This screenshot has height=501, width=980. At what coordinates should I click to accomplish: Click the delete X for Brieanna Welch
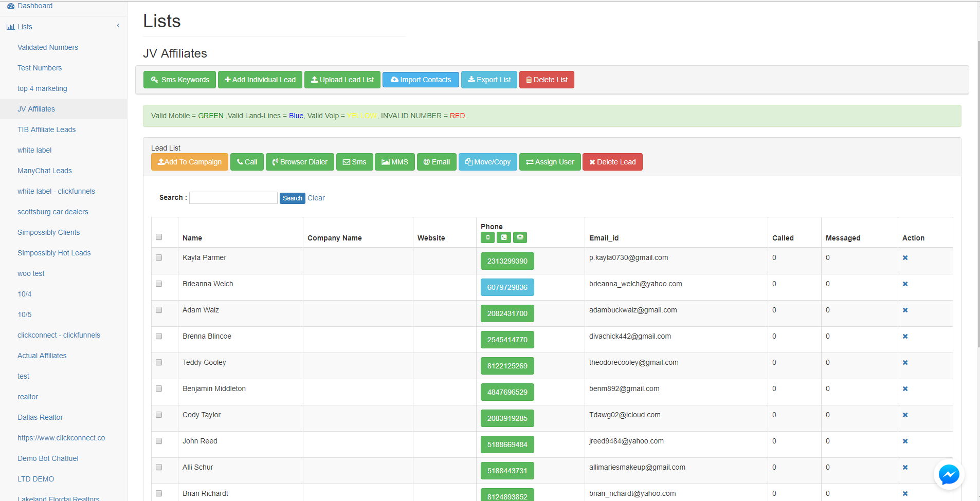[905, 284]
